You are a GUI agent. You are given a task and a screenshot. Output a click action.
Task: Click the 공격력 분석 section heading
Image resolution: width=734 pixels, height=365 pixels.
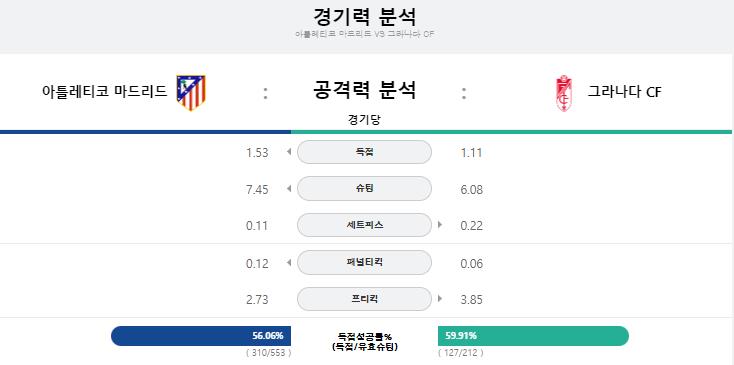coord(364,90)
